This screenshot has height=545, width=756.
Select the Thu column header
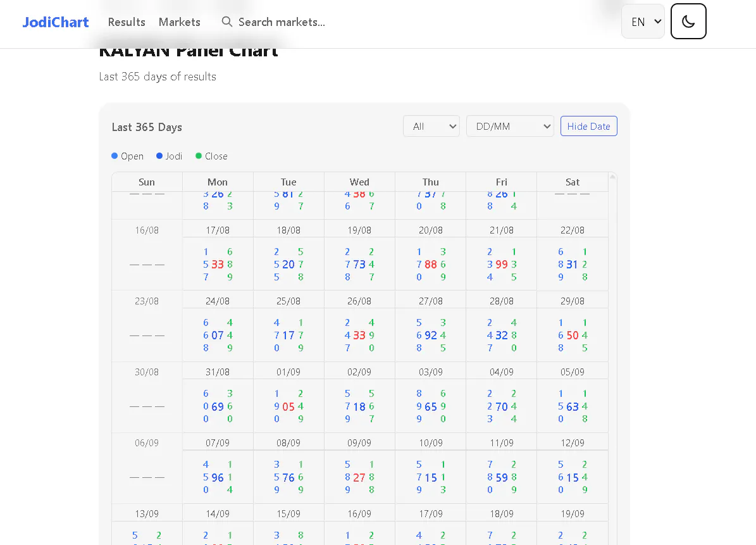[431, 182]
